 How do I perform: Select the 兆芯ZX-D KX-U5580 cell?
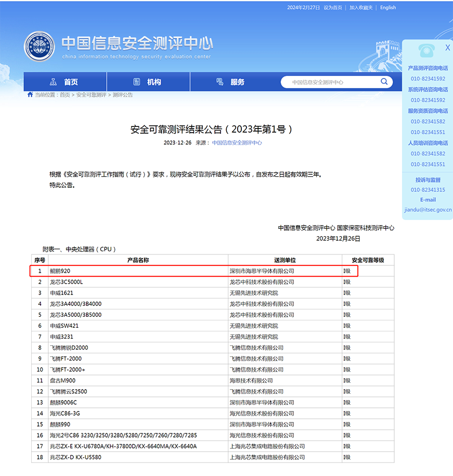click(x=138, y=457)
